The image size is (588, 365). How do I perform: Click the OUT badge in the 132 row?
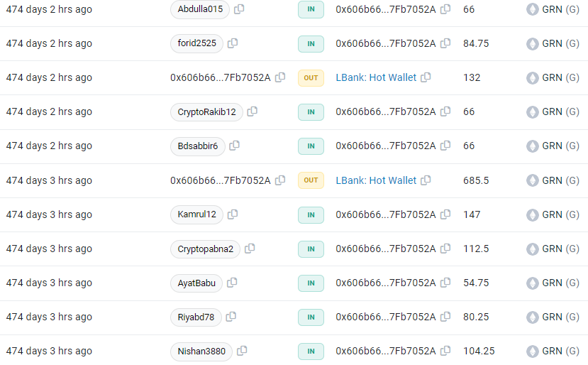point(311,77)
